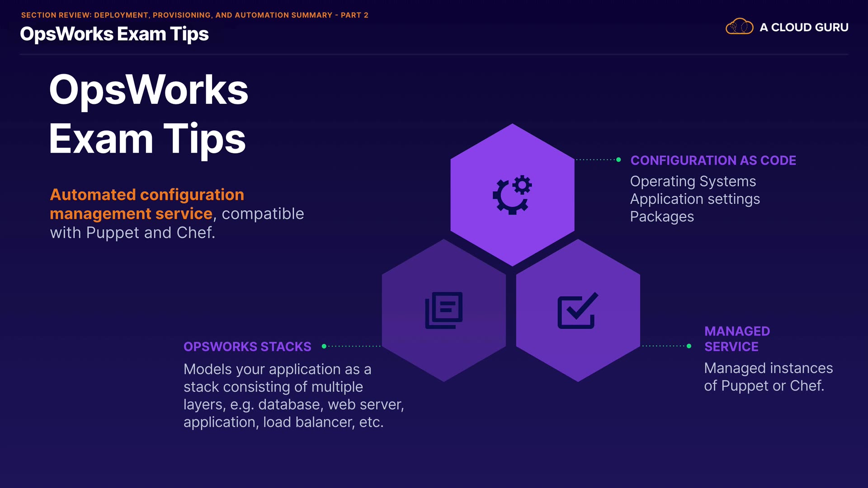Screen dimensions: 868x488
Task: Click the small OpsWorks Exam Tips slide title
Action: click(x=114, y=34)
